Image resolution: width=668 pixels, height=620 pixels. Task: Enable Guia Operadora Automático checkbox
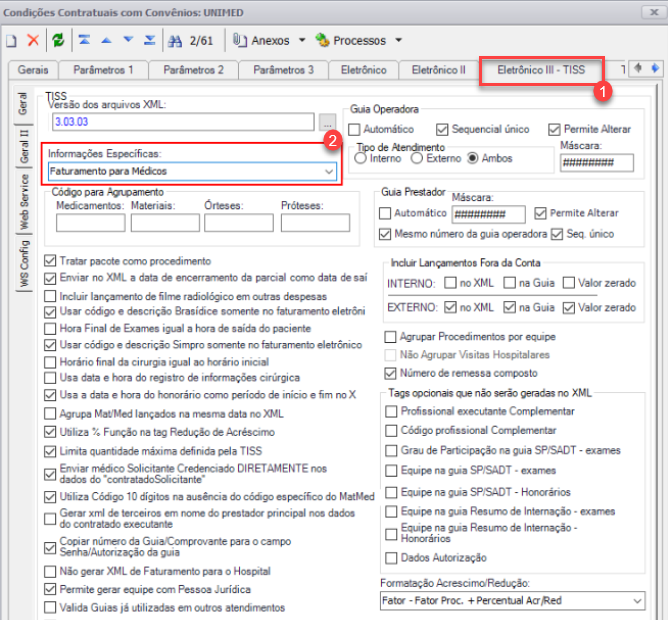pos(354,129)
